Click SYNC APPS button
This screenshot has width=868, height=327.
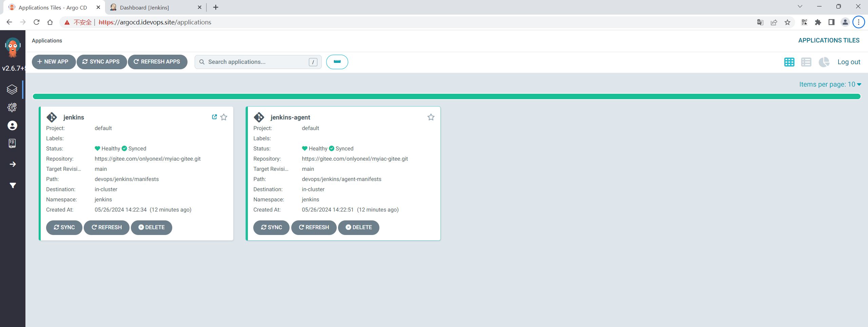[x=101, y=62]
